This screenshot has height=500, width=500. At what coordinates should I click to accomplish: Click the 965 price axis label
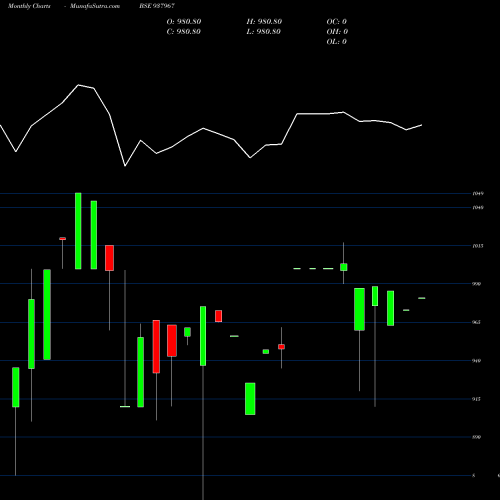point(477,322)
